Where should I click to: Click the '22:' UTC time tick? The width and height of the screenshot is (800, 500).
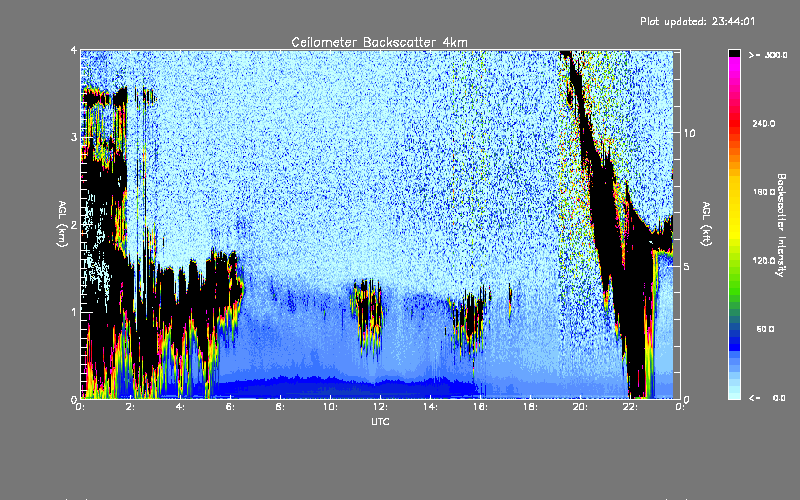click(x=630, y=407)
